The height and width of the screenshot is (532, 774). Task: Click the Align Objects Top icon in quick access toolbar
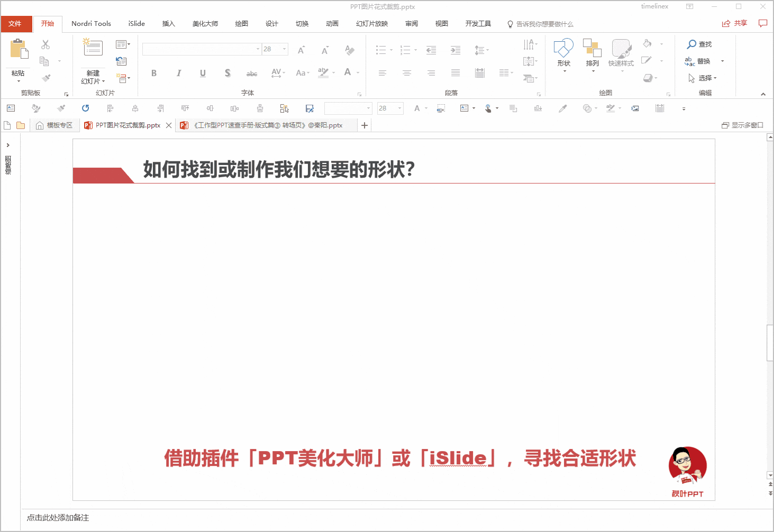coord(185,108)
